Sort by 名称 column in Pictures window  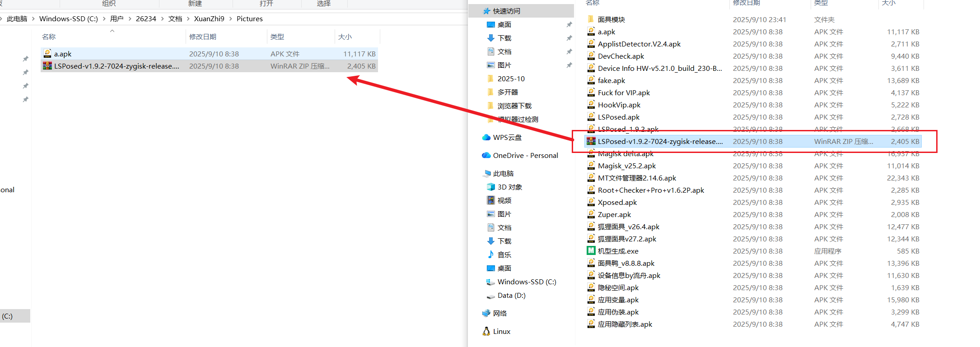point(49,37)
